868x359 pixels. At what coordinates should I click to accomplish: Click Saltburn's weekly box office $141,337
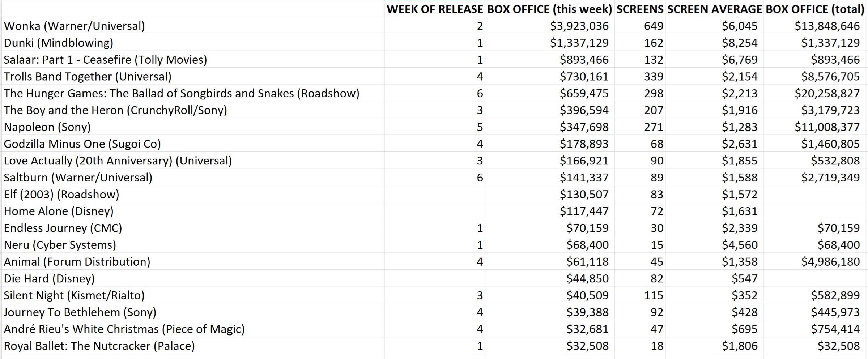point(584,178)
